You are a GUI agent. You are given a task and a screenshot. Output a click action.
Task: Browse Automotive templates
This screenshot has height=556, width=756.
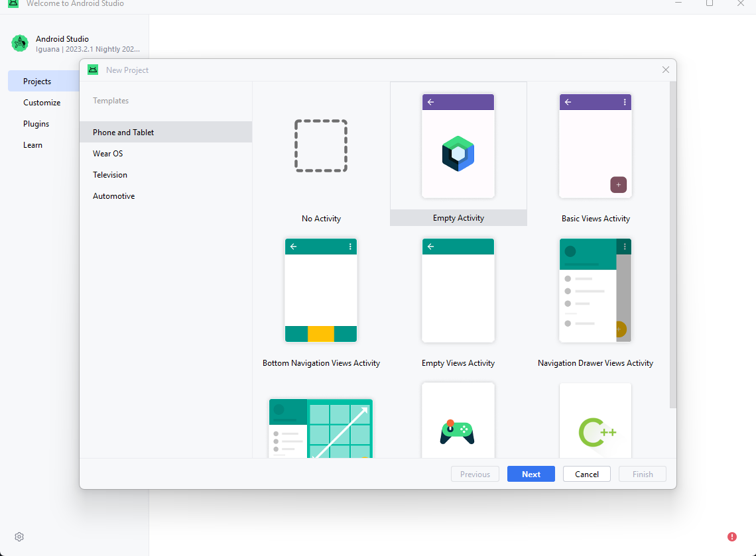113,195
